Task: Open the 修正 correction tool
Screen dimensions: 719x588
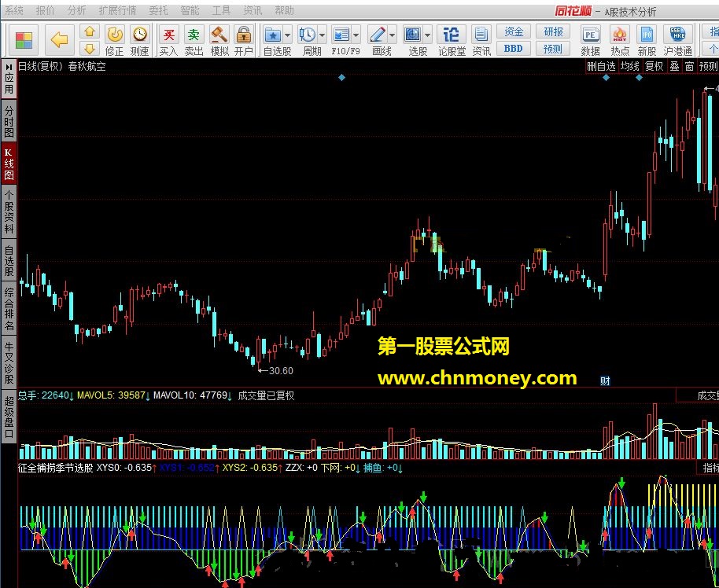Action: (115, 40)
